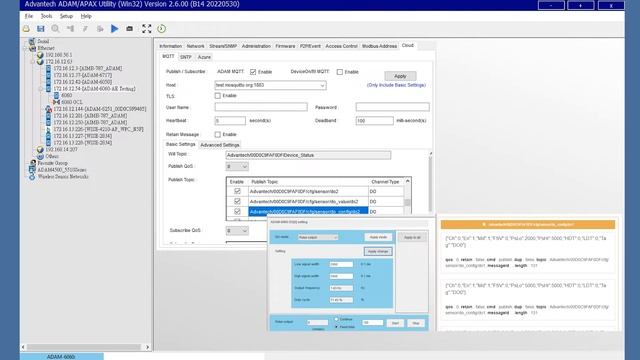Toggle the Retain Message Enable checkbox
Screen dimensions: 640x360
[218, 134]
